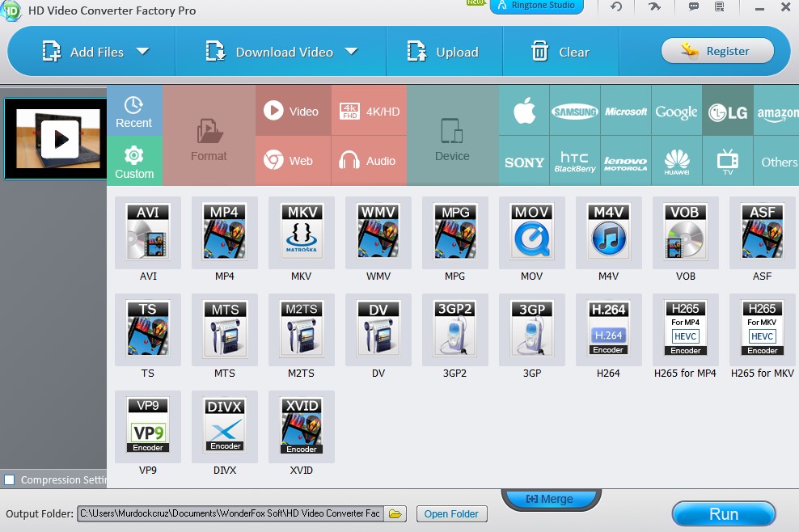Open the Audio format category
Image resolution: width=799 pixels, height=532 pixels.
click(x=370, y=161)
